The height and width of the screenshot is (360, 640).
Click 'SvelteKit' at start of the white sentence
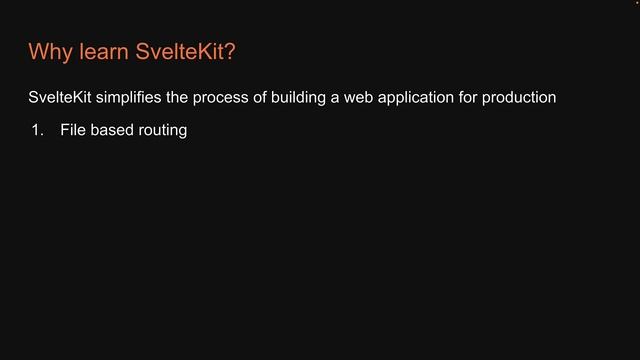tap(60, 97)
